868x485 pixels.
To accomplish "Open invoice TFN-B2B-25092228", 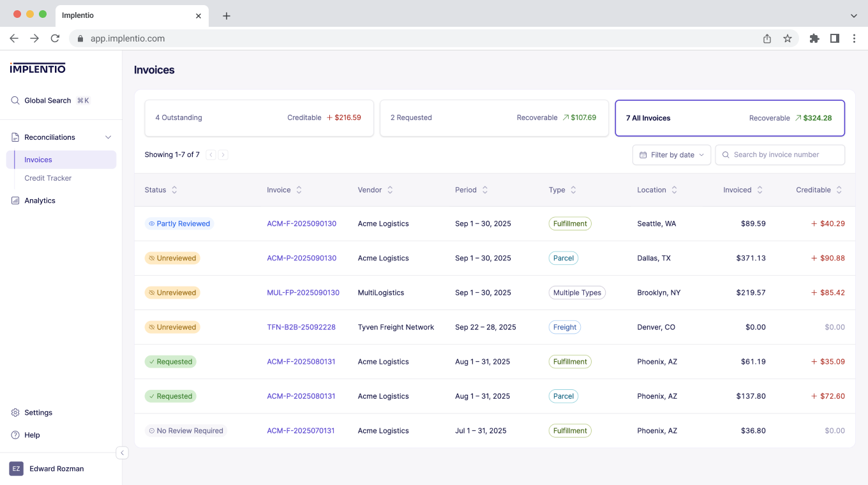I will pyautogui.click(x=301, y=327).
